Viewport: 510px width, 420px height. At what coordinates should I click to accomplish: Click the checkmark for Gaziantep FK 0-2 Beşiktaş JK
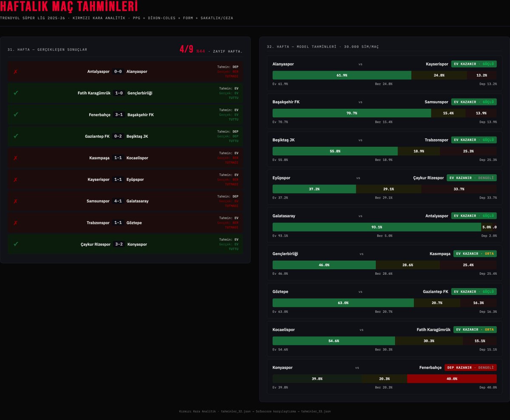click(x=16, y=136)
